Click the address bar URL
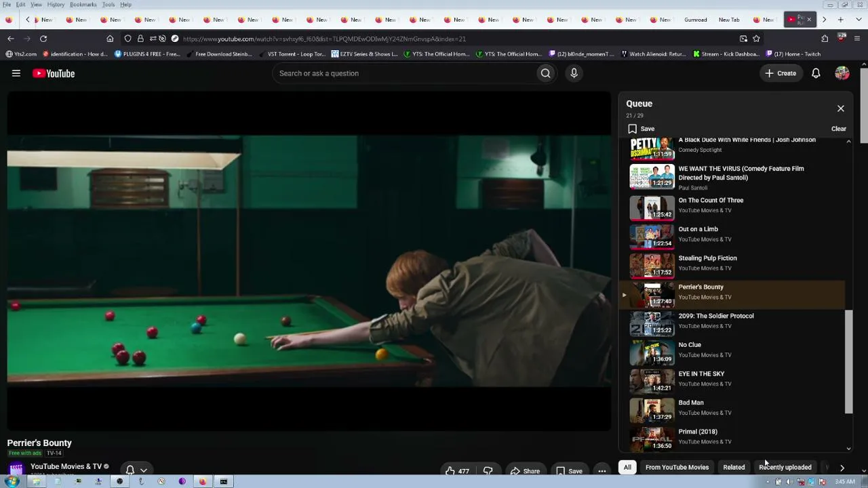Viewport: 868px width, 488px height. (324, 39)
